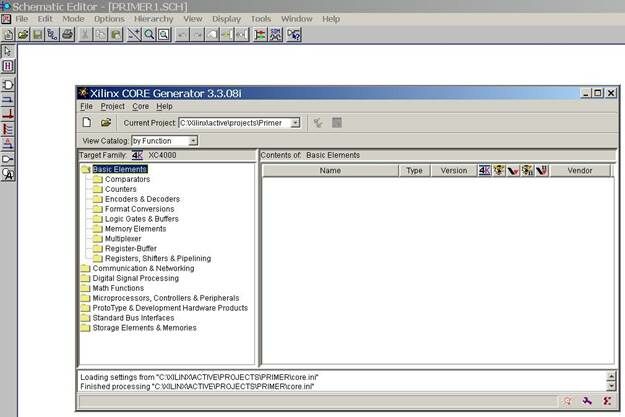
Task: Click the Paste icon in Schematic Editor toolbar
Action: point(116,35)
